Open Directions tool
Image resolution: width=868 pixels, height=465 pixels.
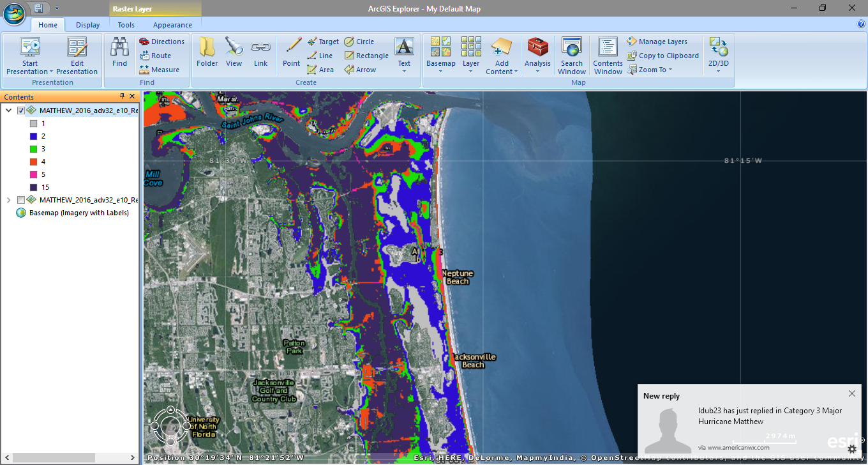pyautogui.click(x=161, y=42)
